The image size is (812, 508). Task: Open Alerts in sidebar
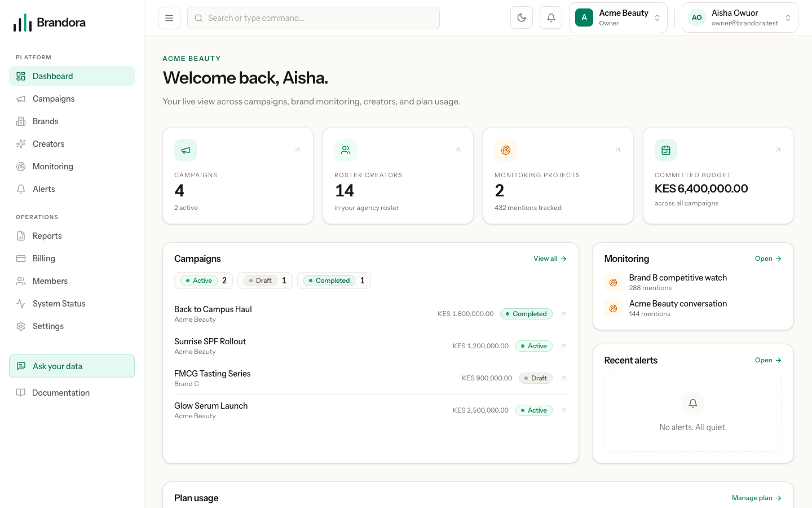(72, 189)
